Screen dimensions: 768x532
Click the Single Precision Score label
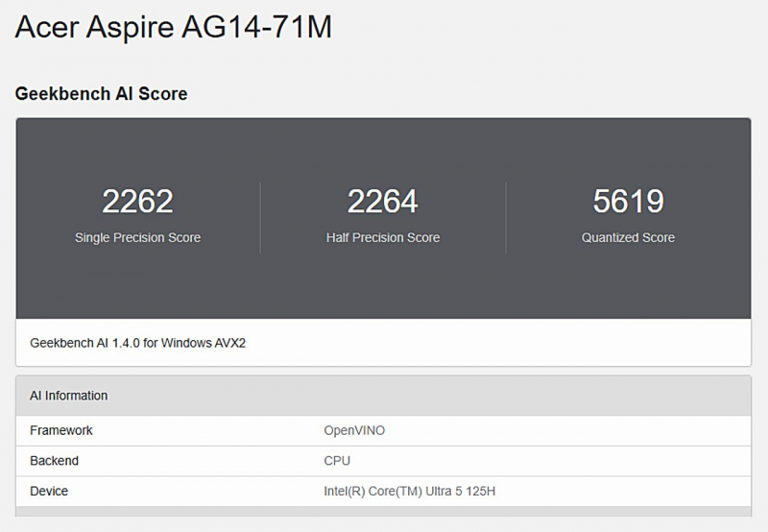coord(137,238)
